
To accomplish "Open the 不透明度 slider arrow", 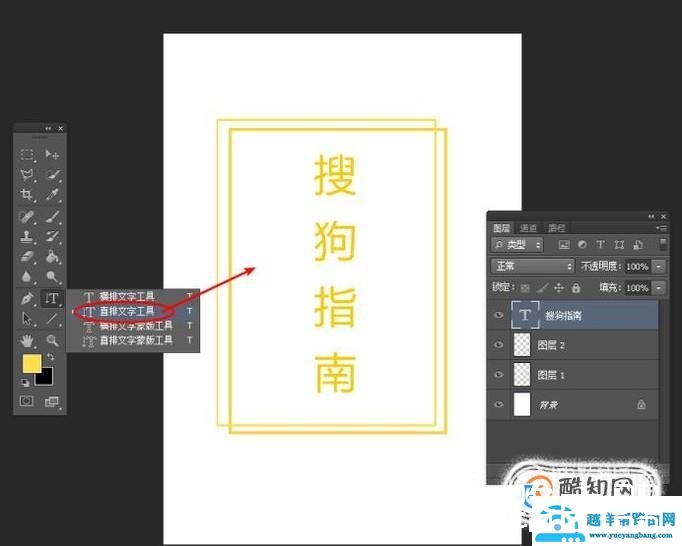I will (x=660, y=266).
